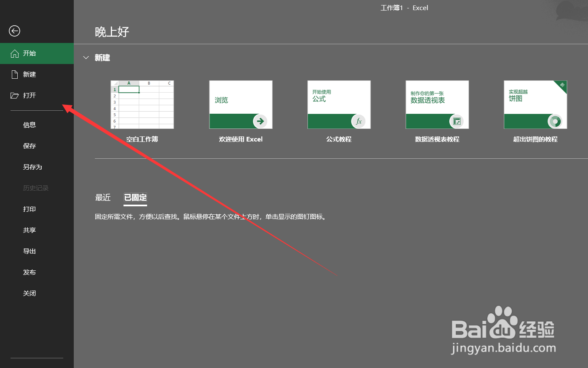Click the fx icon on 公式 template

(359, 121)
